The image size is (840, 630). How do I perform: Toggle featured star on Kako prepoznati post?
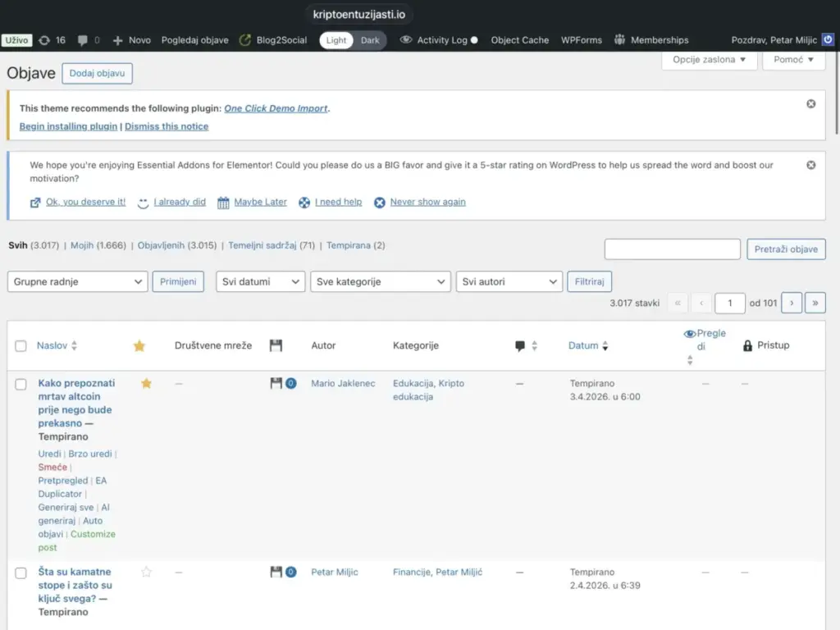click(146, 383)
